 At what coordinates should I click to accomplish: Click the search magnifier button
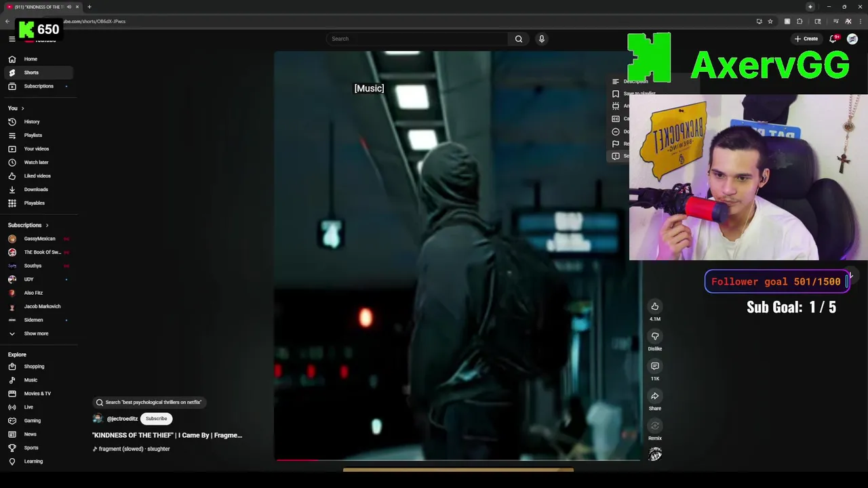[519, 39]
